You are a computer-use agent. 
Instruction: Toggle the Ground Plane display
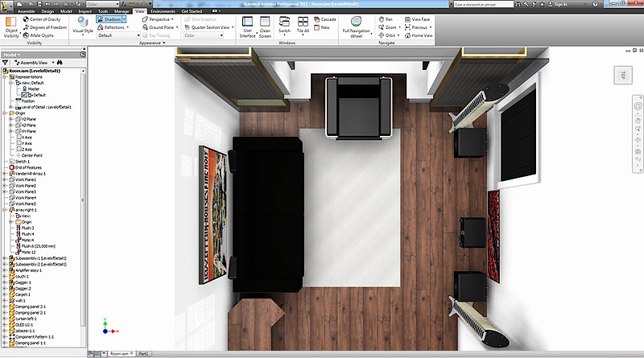click(x=156, y=27)
